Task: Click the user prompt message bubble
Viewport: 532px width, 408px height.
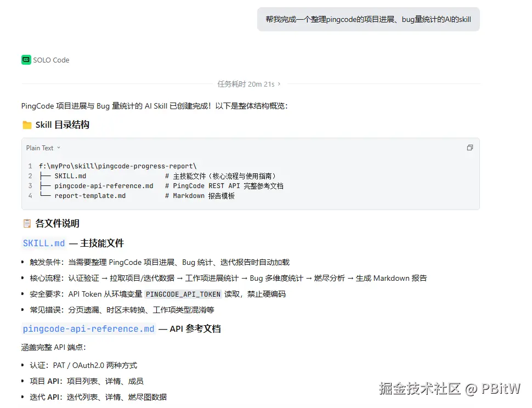Action: [x=369, y=19]
